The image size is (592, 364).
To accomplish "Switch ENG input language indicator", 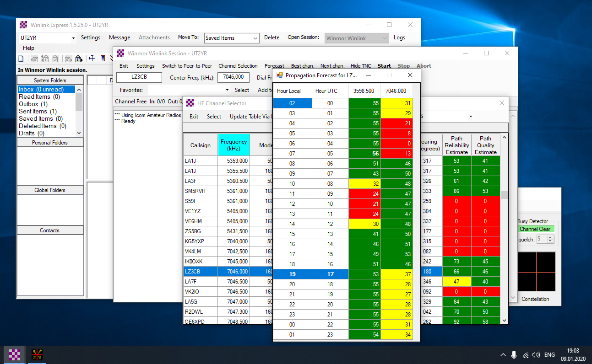I will (x=550, y=355).
